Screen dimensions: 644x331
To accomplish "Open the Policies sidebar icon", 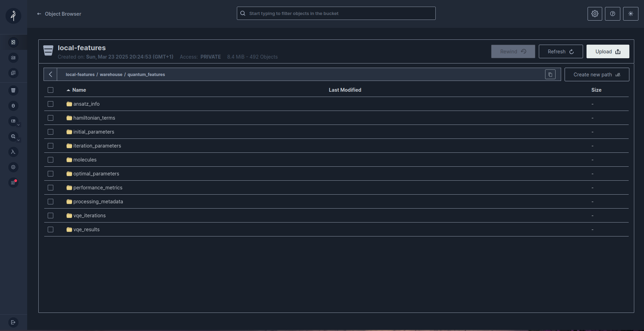I will pos(13,73).
